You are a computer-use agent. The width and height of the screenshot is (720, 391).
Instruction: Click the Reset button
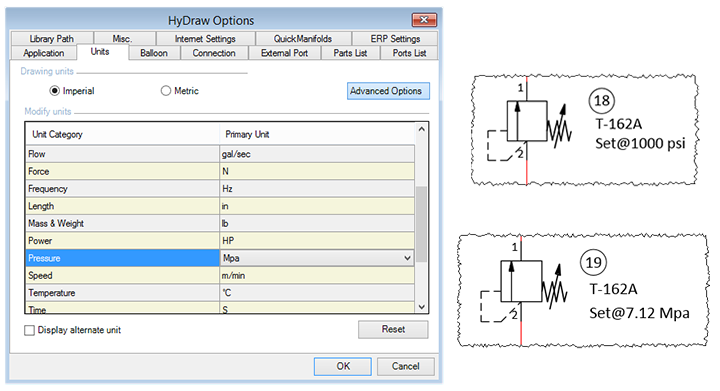pos(393,329)
